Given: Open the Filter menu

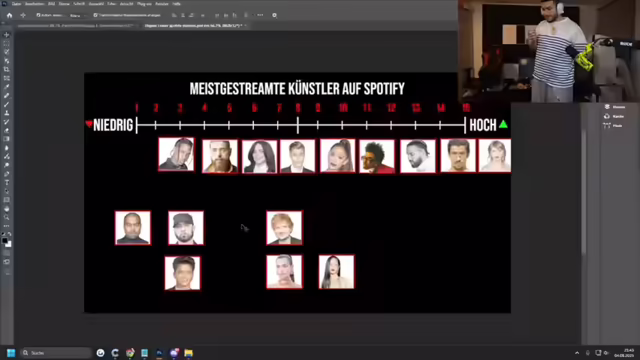Looking at the screenshot, I should [x=111, y=4].
